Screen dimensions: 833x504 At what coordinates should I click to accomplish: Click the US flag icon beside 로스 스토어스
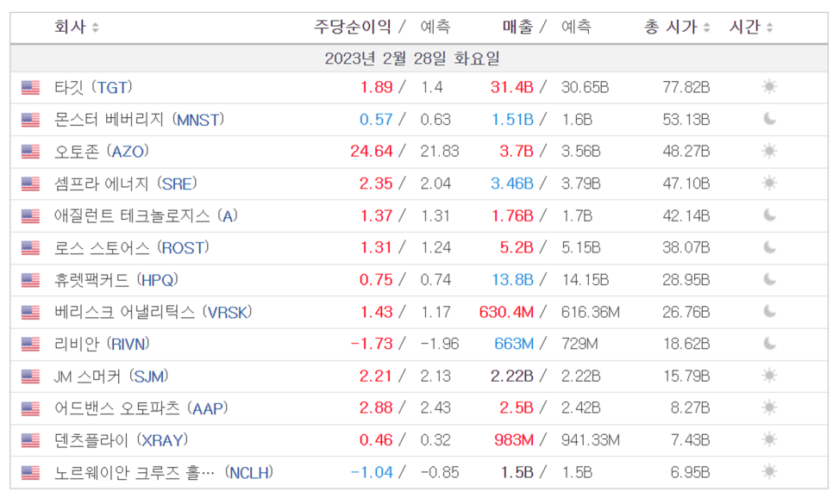click(x=31, y=248)
